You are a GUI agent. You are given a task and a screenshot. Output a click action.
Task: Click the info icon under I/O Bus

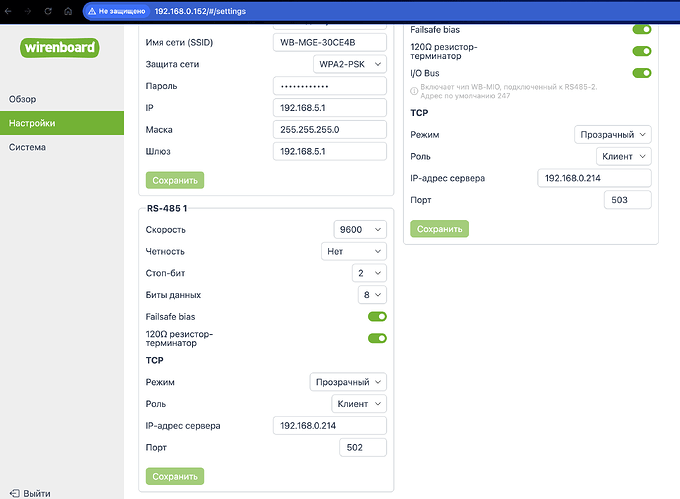(414, 91)
